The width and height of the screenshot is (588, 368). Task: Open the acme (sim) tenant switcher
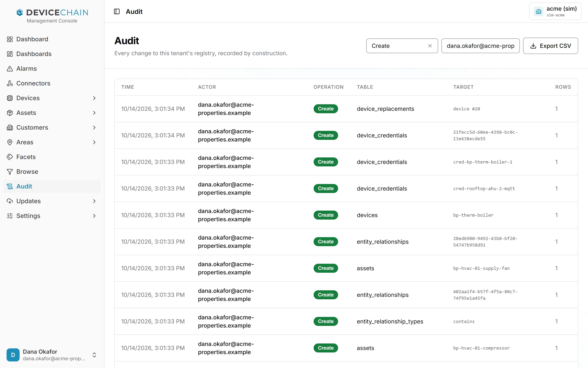coord(555,11)
